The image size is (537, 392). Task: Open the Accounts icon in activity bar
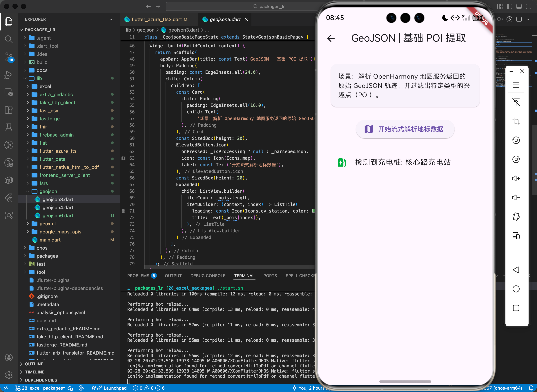9,357
